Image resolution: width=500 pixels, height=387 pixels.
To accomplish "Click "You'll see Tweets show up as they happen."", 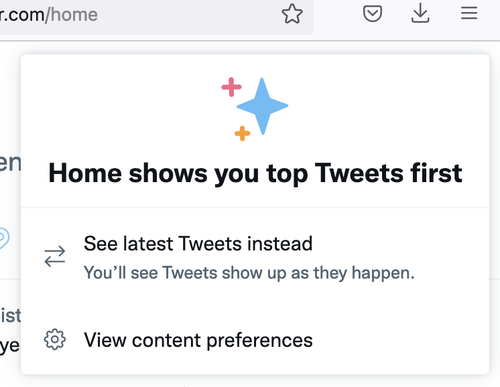I will click(x=249, y=273).
